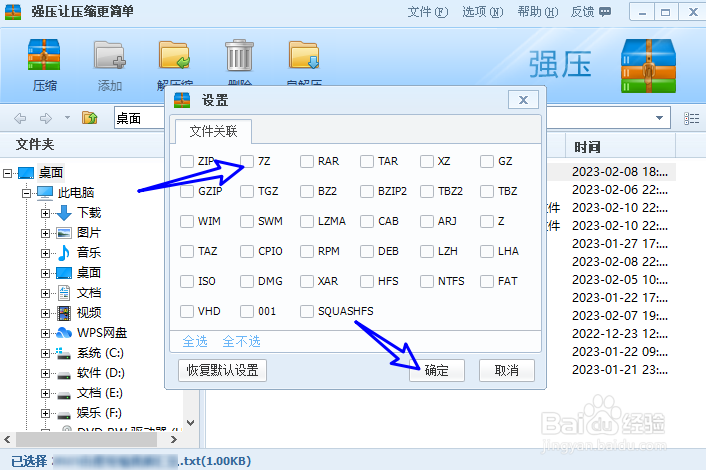The width and height of the screenshot is (706, 470).
Task: Click the trash can delete icon
Action: click(239, 55)
